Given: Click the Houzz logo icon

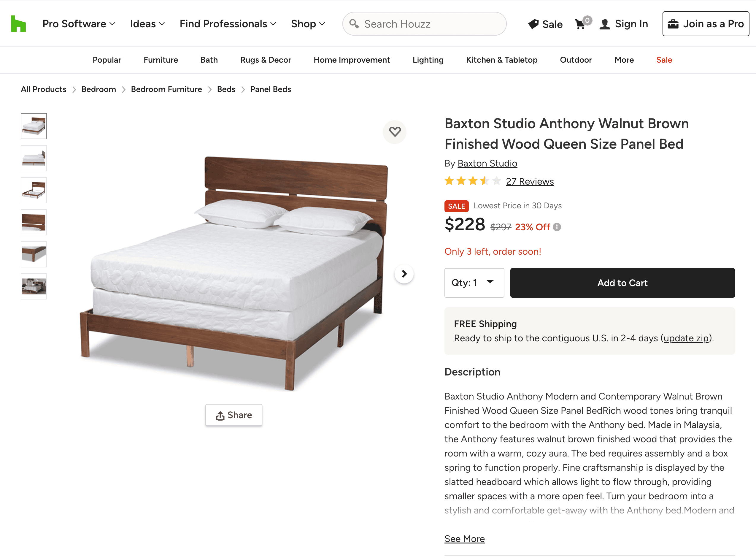Looking at the screenshot, I should [x=18, y=24].
